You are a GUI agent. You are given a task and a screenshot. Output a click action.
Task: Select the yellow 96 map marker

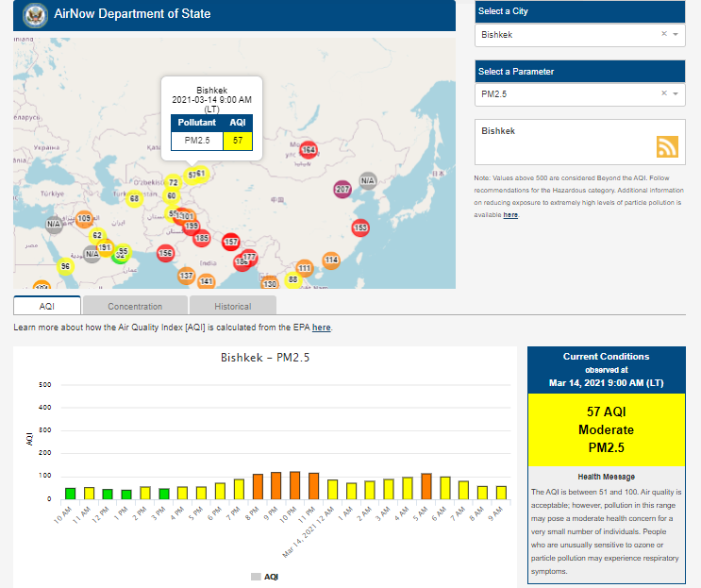(x=65, y=266)
